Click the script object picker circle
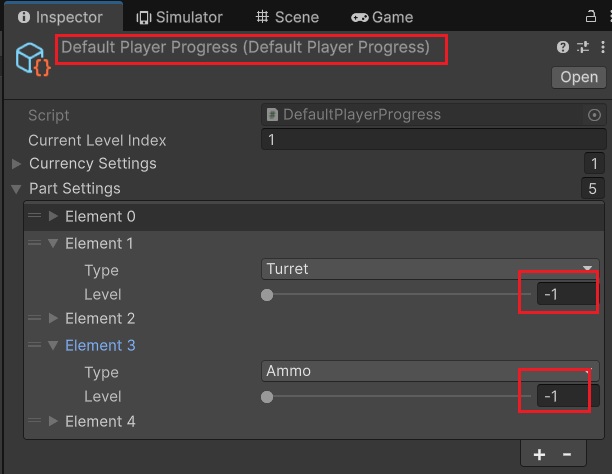Viewport: 612px width, 474px height. click(x=594, y=115)
